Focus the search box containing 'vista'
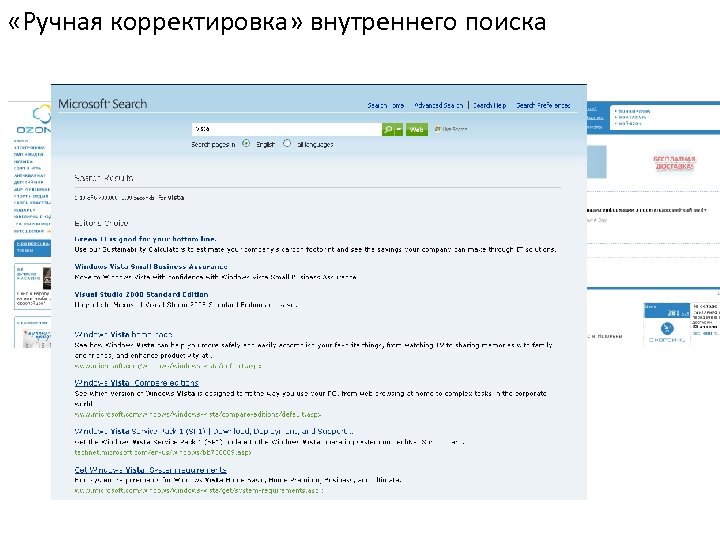 coord(287,129)
